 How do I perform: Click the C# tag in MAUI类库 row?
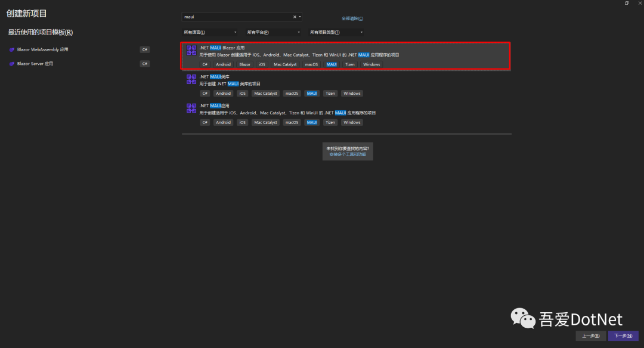click(x=205, y=94)
